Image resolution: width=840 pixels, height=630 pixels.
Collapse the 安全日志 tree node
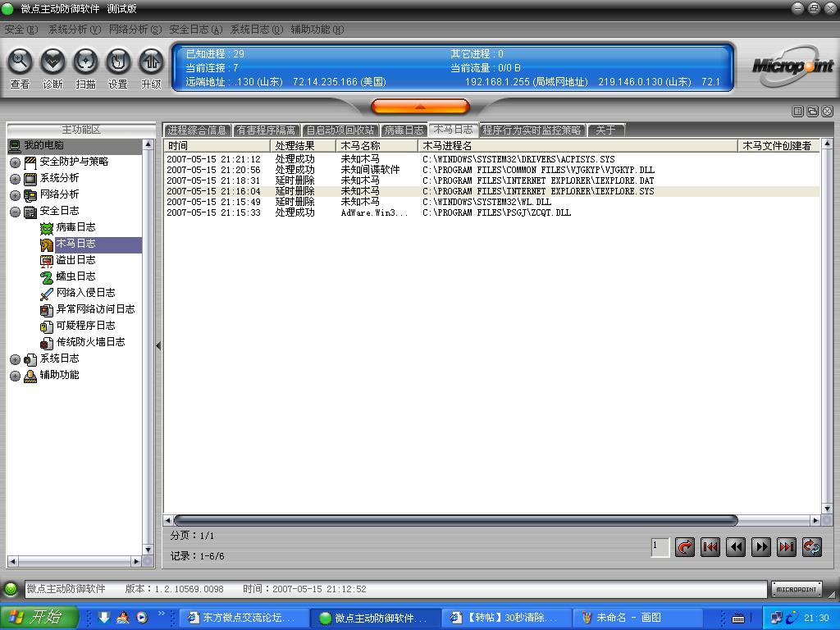point(15,212)
